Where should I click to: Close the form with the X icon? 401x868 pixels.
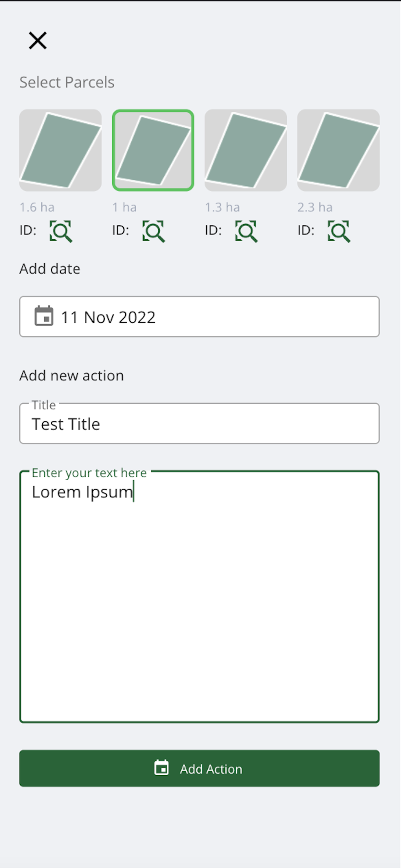(37, 41)
